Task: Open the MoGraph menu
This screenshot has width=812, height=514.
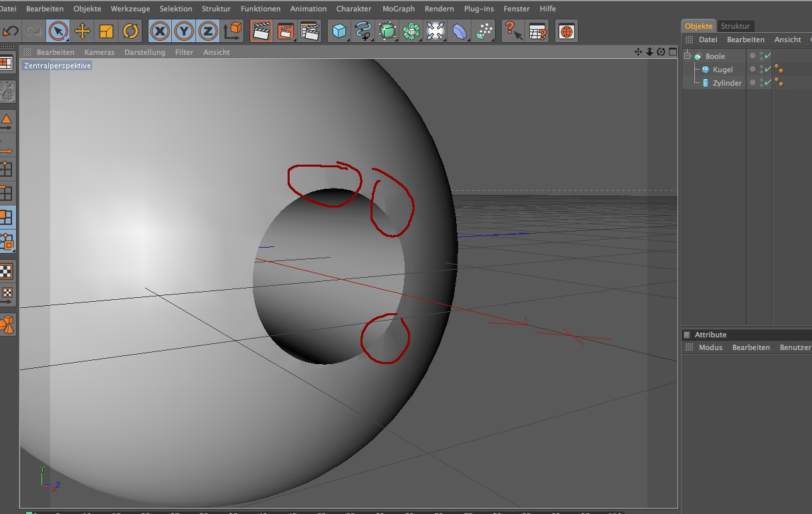Action: coord(399,9)
